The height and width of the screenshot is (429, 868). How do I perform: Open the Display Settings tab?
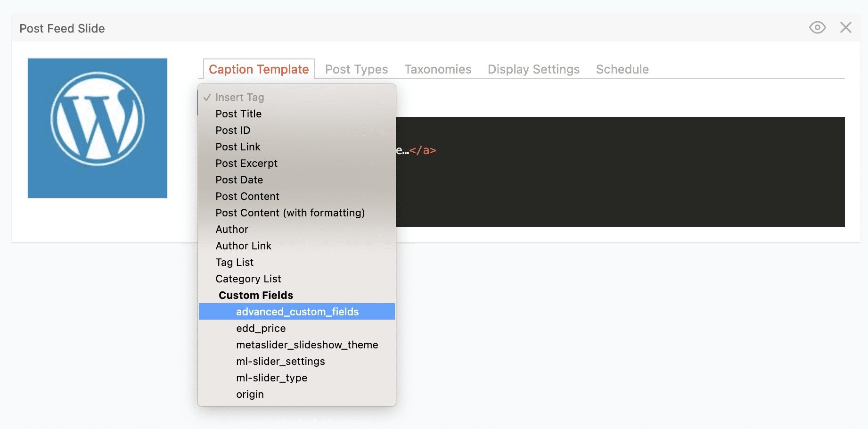(x=533, y=69)
